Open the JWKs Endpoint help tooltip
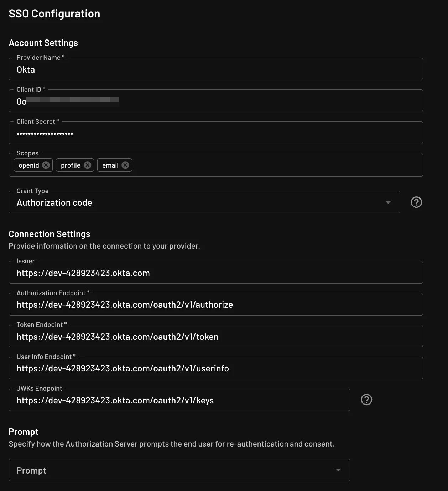 coord(366,400)
